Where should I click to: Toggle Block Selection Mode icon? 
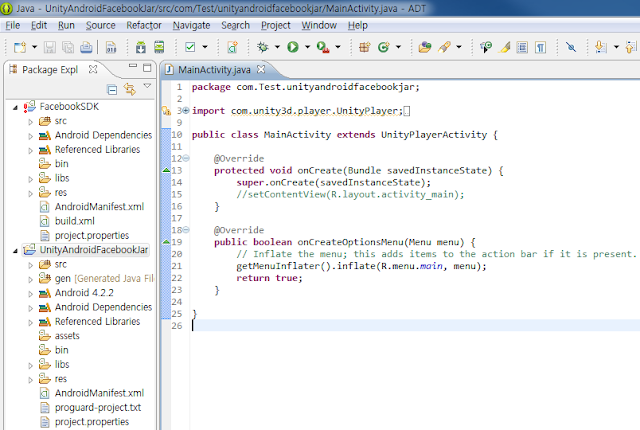click(522, 47)
